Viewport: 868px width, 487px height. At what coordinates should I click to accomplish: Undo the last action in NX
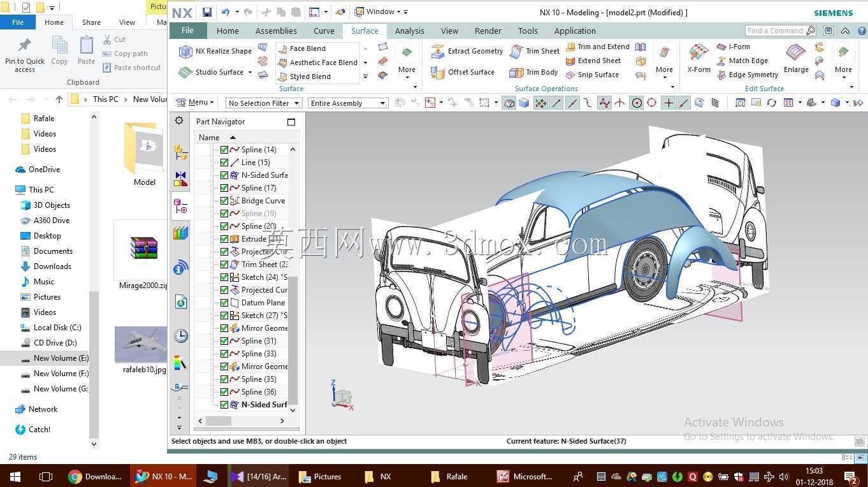coord(226,12)
